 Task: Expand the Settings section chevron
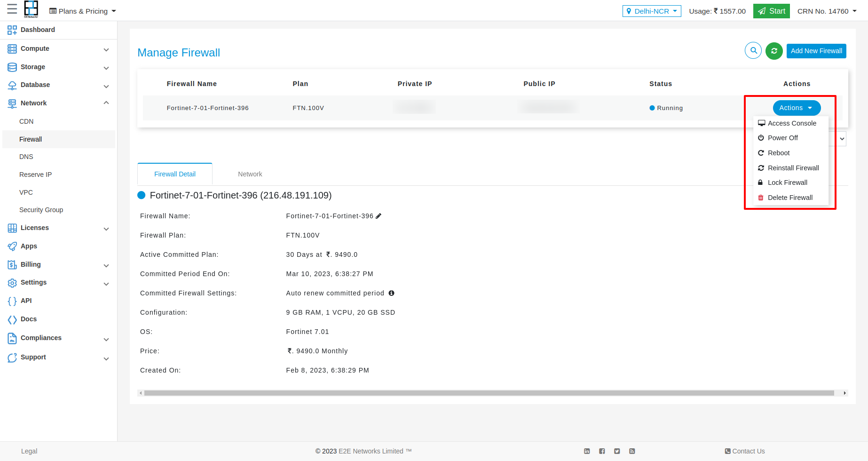click(106, 284)
